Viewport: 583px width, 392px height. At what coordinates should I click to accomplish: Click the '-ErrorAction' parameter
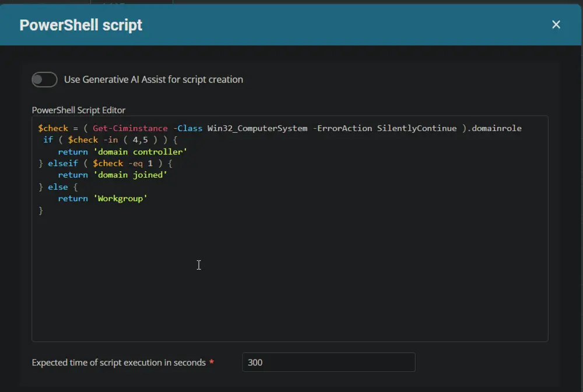point(342,128)
